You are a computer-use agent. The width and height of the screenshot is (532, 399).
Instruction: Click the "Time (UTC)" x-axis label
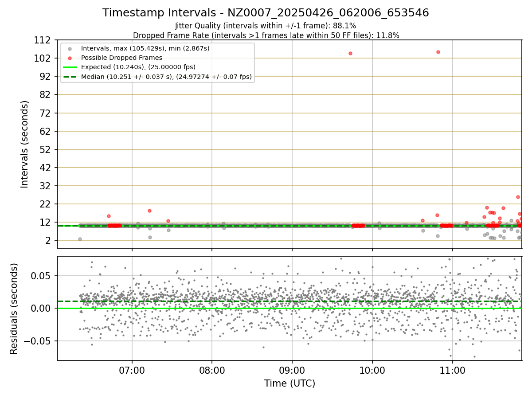(x=290, y=383)
